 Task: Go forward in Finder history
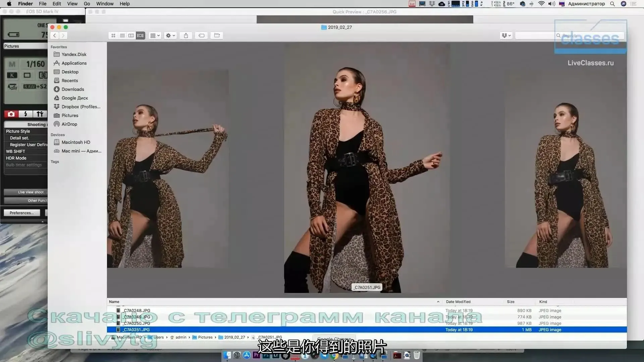(x=63, y=36)
